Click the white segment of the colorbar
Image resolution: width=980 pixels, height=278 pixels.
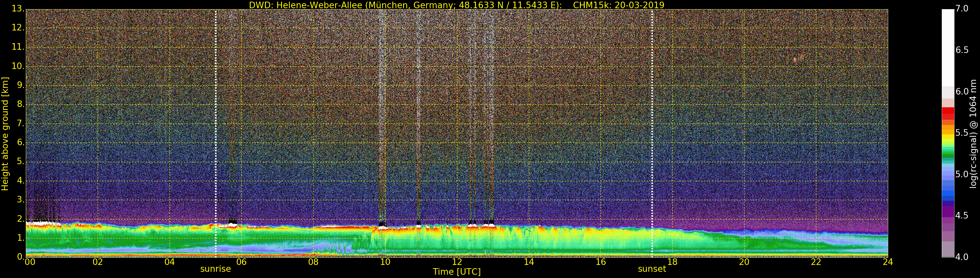(948, 48)
